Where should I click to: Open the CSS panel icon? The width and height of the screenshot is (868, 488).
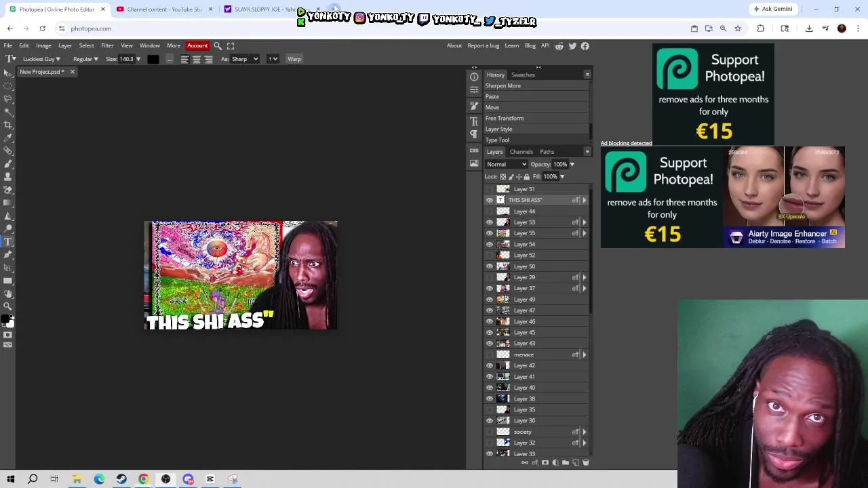coord(474,150)
